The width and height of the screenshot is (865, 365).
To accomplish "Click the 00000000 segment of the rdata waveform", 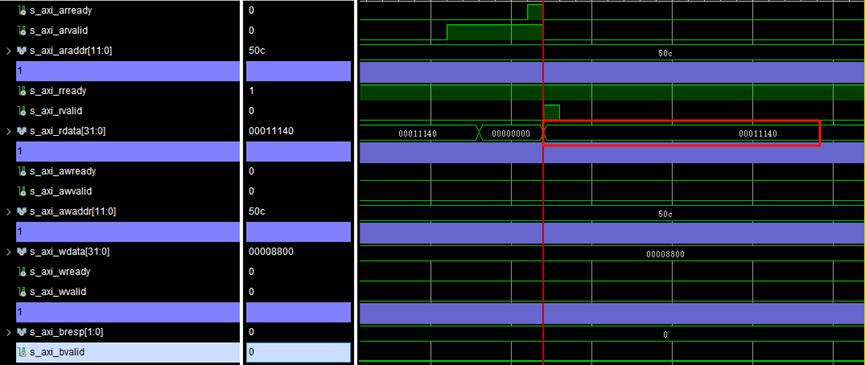I will coord(511,133).
